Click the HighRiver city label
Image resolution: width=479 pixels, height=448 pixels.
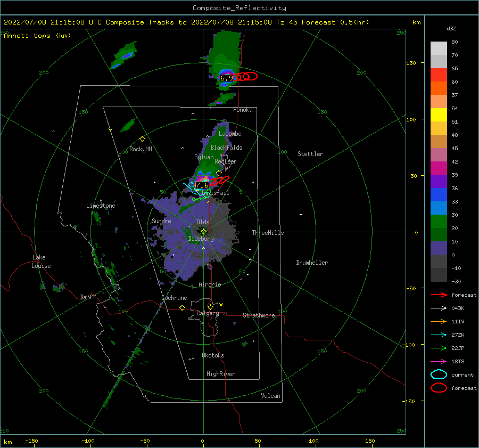(x=221, y=374)
